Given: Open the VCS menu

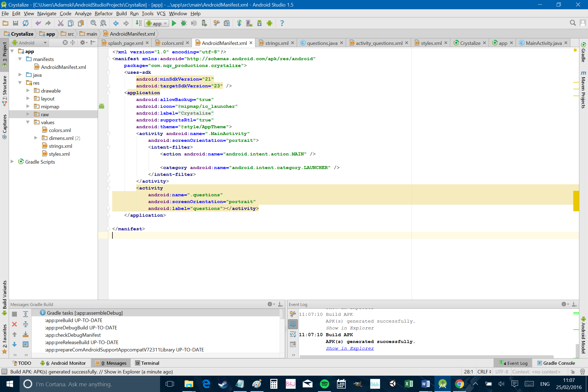Looking at the screenshot, I should (x=161, y=14).
